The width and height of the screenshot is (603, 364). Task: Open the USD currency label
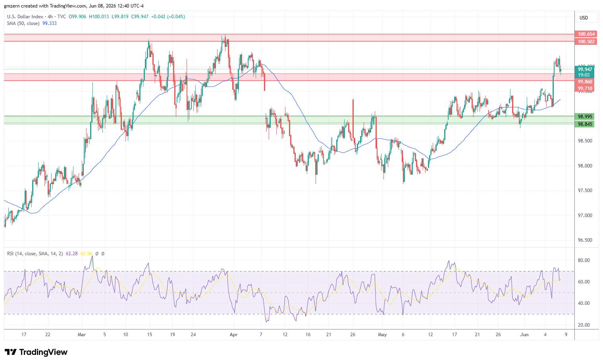pos(584,18)
